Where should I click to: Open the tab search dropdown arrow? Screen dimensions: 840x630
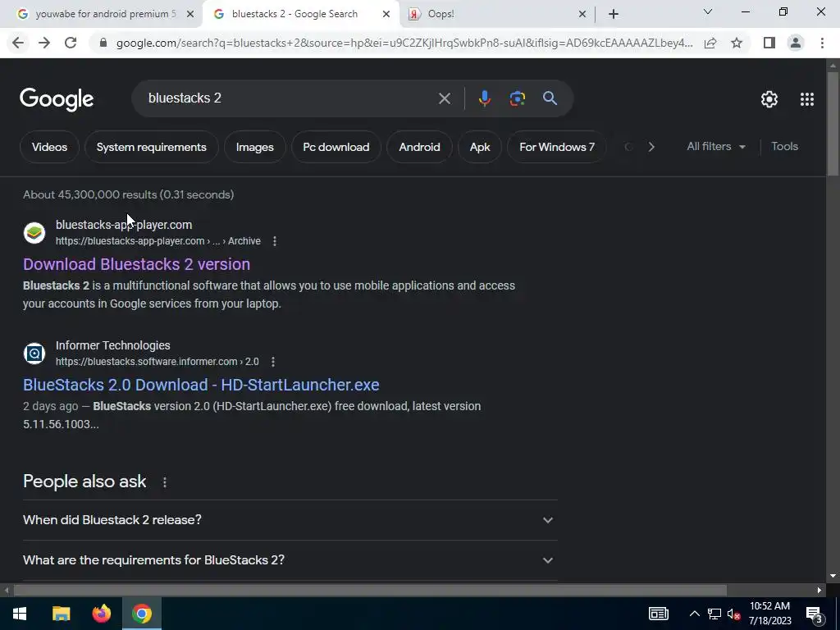[708, 11]
